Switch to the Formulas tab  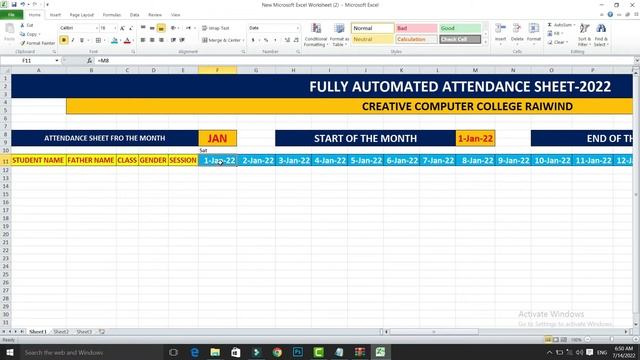point(112,15)
